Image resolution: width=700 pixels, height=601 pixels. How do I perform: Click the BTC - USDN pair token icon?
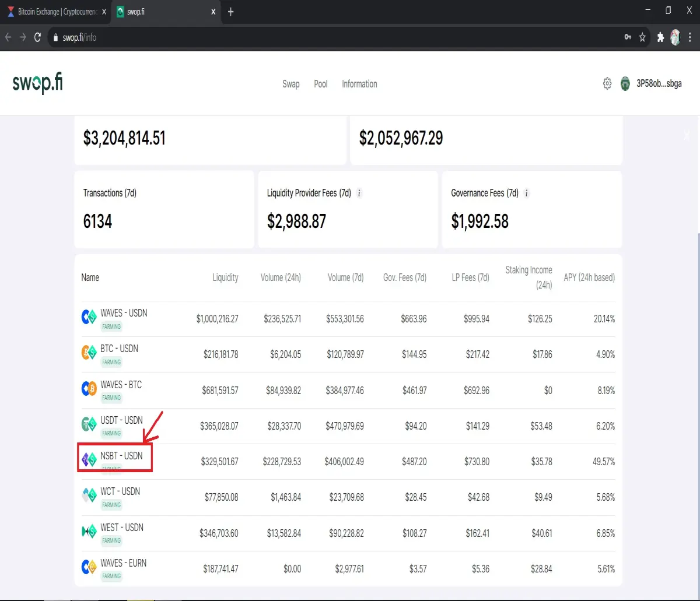tap(89, 353)
